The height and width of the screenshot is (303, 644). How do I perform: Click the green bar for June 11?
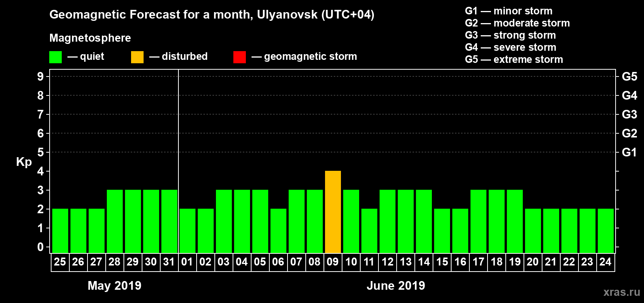click(x=369, y=231)
